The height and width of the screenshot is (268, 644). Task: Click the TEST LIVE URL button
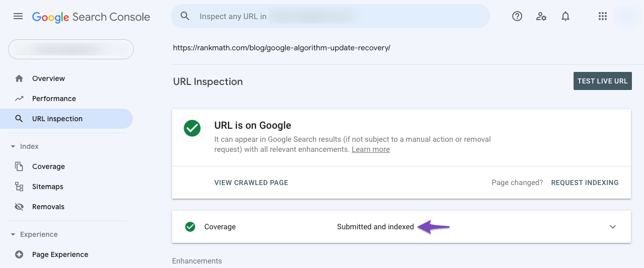coord(603,81)
